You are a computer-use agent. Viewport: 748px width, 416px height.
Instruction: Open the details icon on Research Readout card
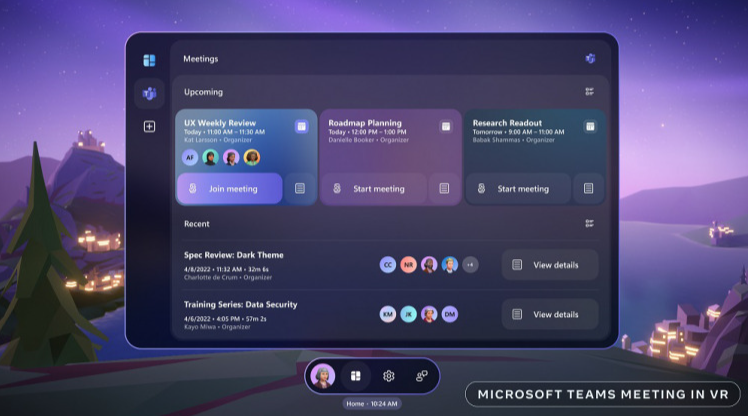(589, 188)
